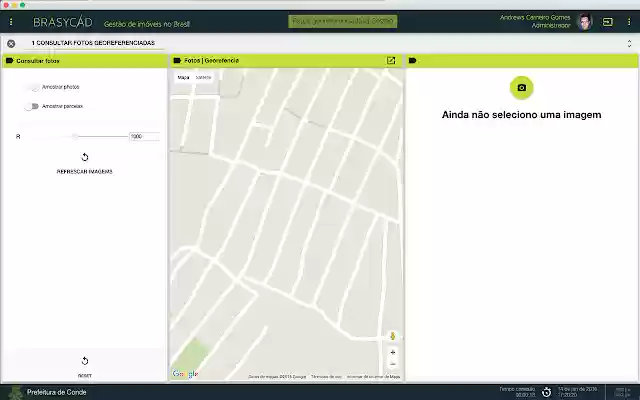Click the RESET label
This screenshot has height=400, width=640.
pos(84,376)
